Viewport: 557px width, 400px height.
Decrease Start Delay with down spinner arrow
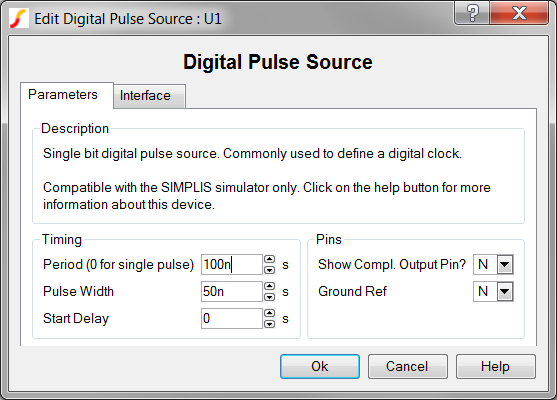270,324
